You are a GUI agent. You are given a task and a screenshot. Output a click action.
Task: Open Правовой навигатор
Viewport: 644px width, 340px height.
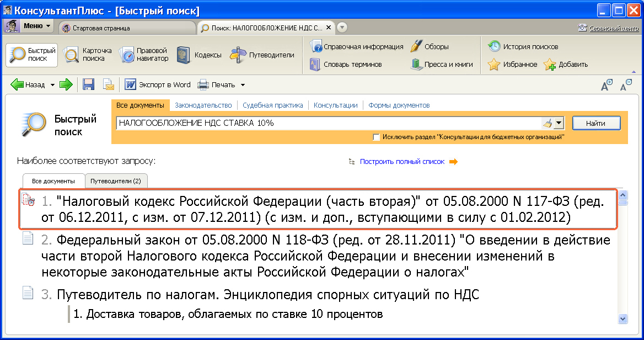144,55
